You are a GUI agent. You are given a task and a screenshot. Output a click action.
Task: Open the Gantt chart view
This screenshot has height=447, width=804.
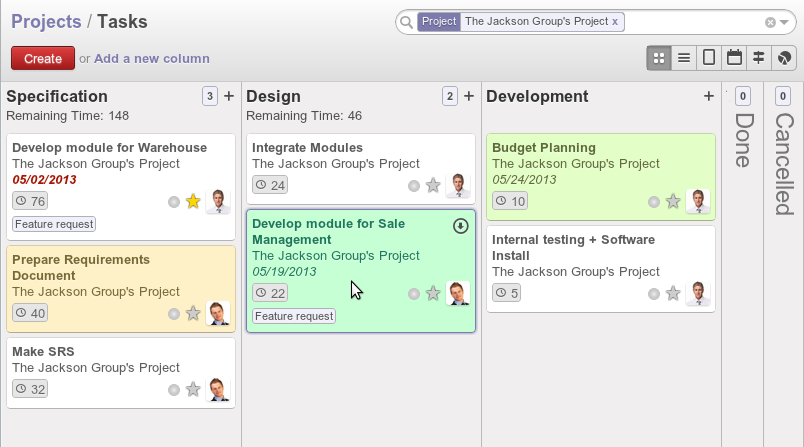760,58
